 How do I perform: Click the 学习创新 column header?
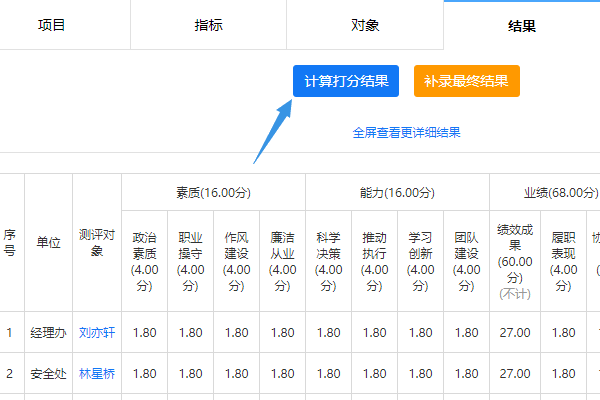tap(421, 261)
